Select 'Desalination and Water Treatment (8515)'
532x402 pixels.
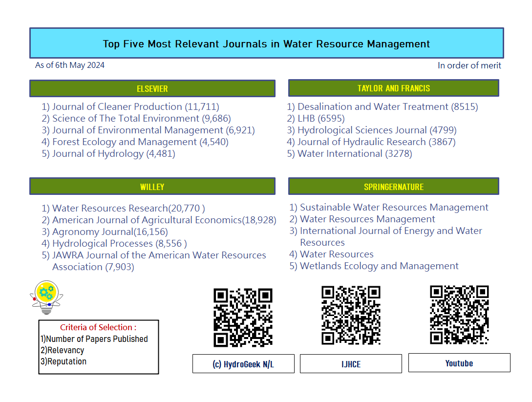383,106
